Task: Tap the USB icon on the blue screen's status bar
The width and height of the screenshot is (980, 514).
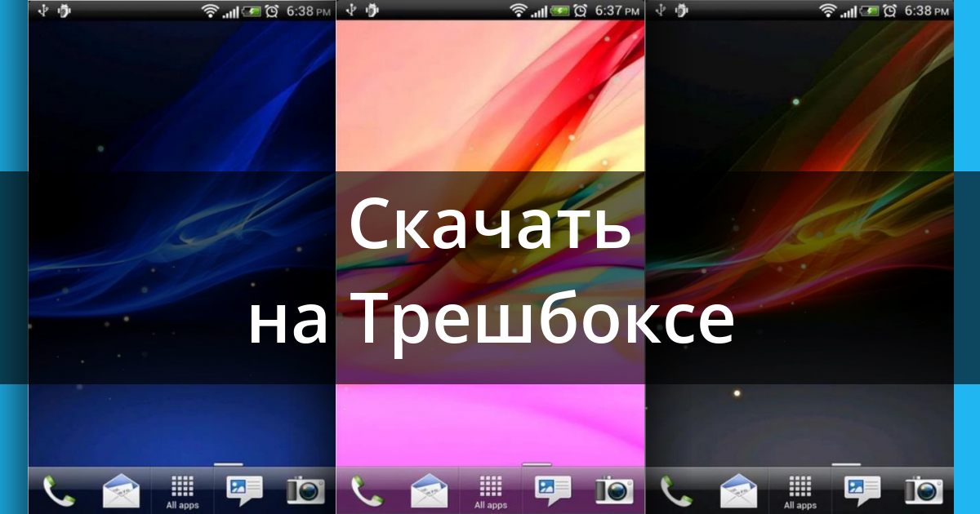Action: (x=42, y=10)
